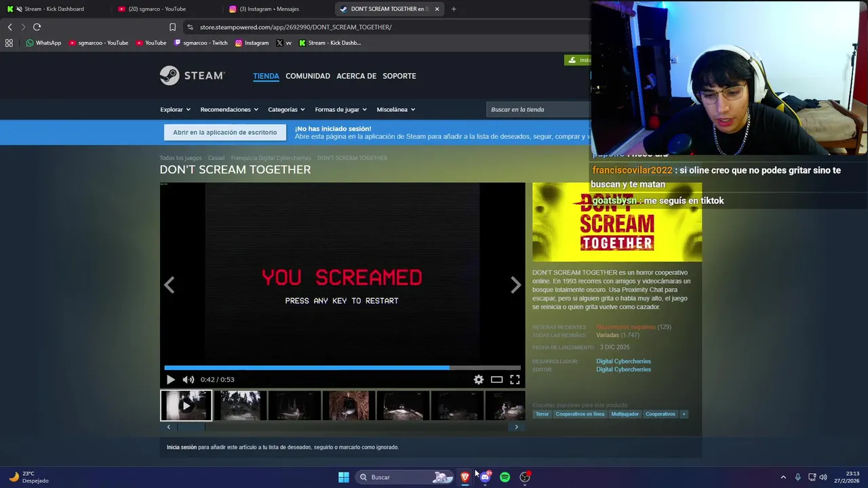
Task: Select the first trailer thumbnail
Action: [186, 405]
